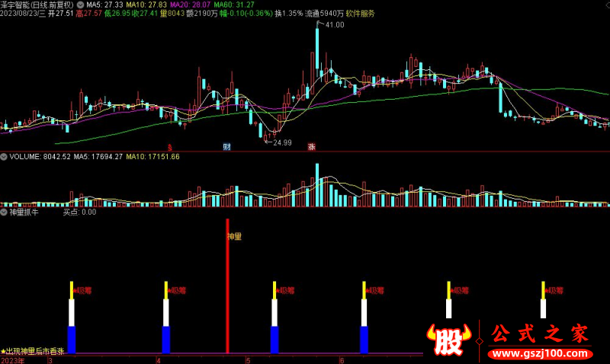610x364 pixels.
Task: Click the tallest cyan volume bar
Action: 317,185
